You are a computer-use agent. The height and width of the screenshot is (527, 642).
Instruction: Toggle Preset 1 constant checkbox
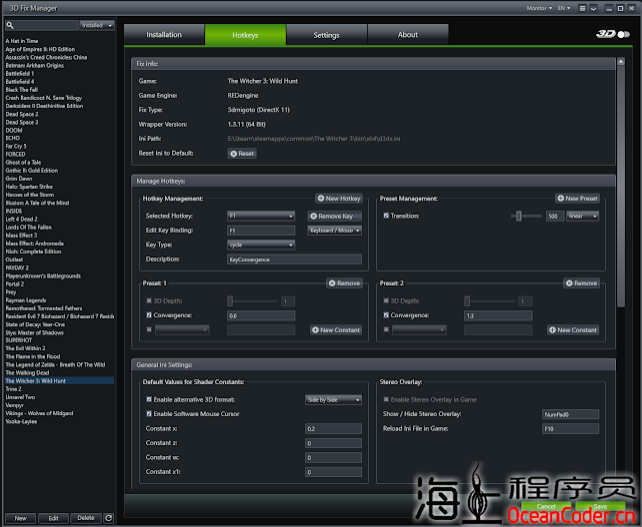click(149, 330)
